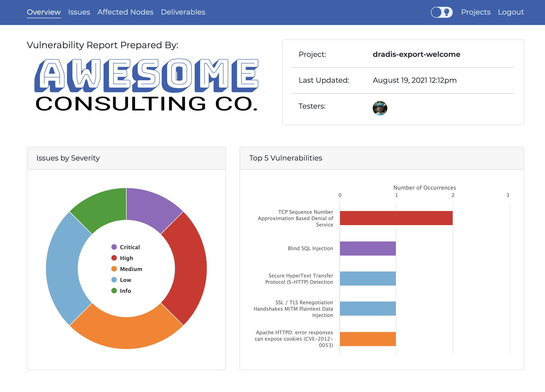Toggle Medium legend orange dot

coord(114,269)
